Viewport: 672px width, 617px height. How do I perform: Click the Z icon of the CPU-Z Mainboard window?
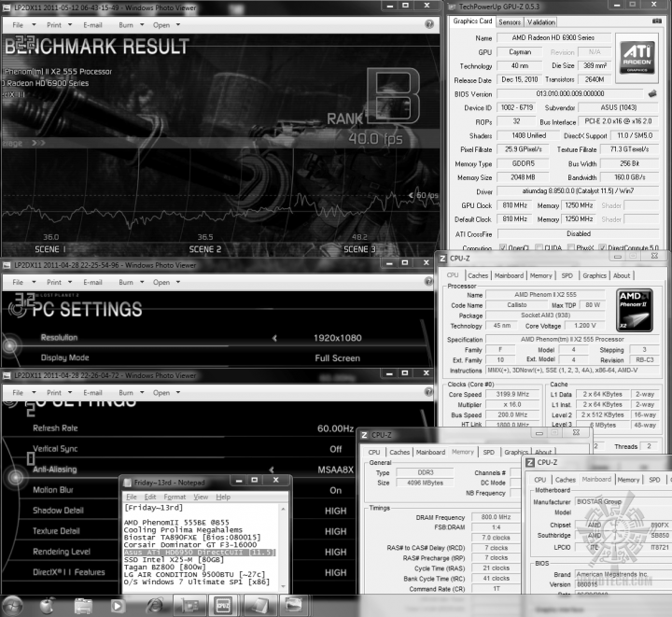(x=530, y=462)
